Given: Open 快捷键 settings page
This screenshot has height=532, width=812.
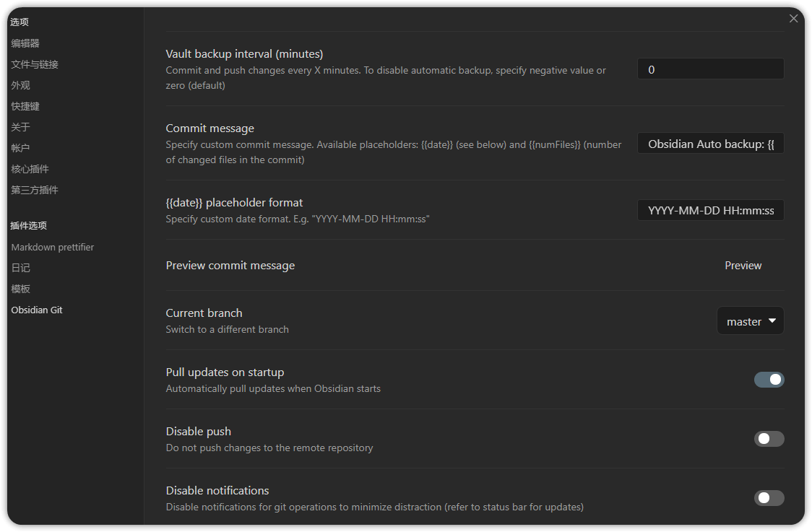Looking at the screenshot, I should click(x=25, y=106).
